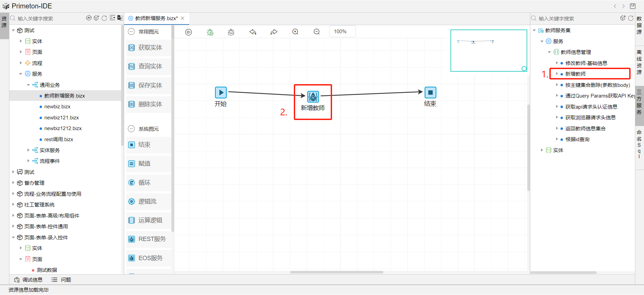Switch to the 调试信息 bottom tab
The width and height of the screenshot is (644, 295).
29,280
